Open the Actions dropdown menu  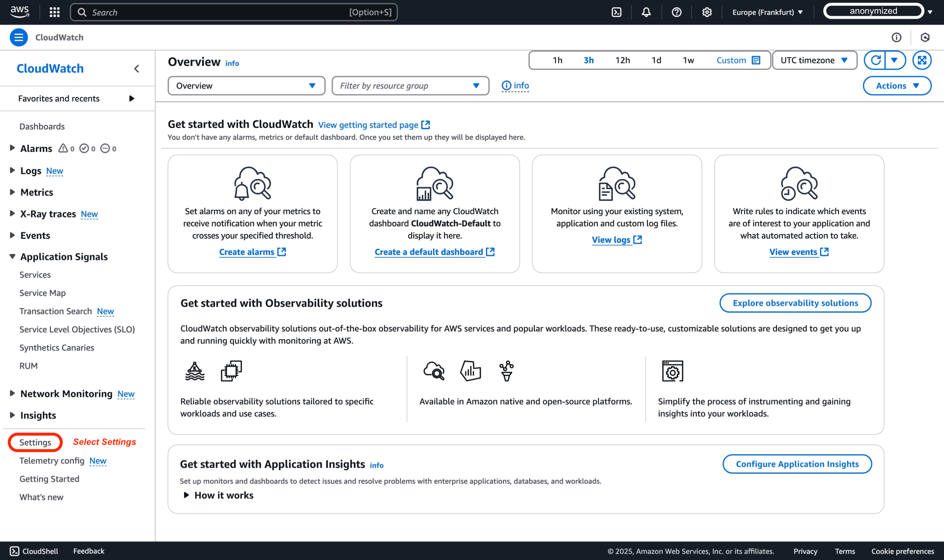(897, 86)
